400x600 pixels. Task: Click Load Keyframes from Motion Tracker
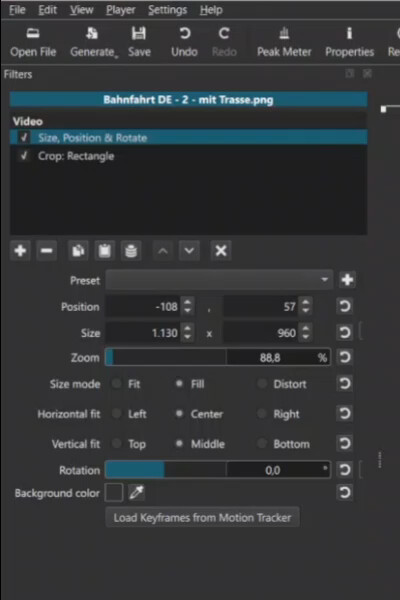(x=202, y=518)
